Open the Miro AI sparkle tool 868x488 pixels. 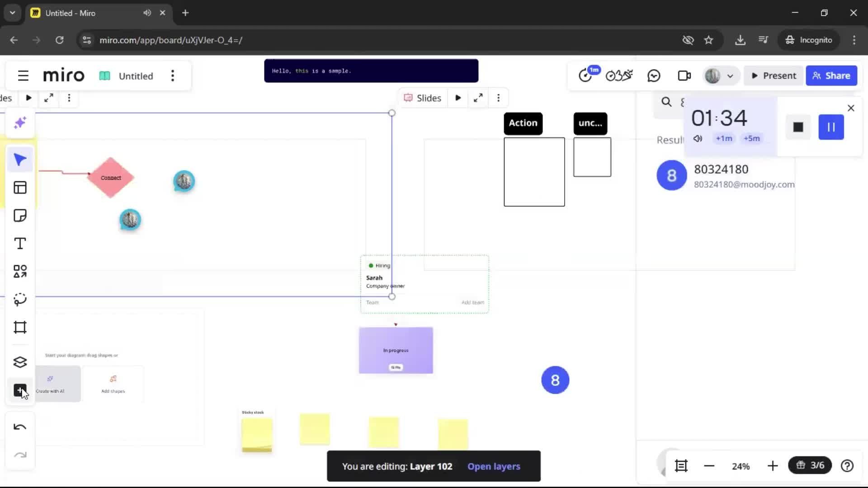[x=20, y=123]
